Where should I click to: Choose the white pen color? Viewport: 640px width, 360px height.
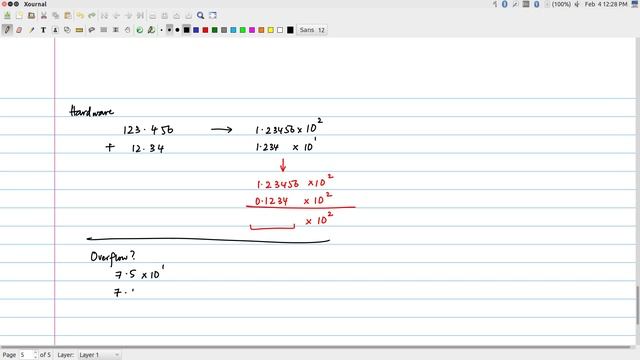click(x=280, y=30)
